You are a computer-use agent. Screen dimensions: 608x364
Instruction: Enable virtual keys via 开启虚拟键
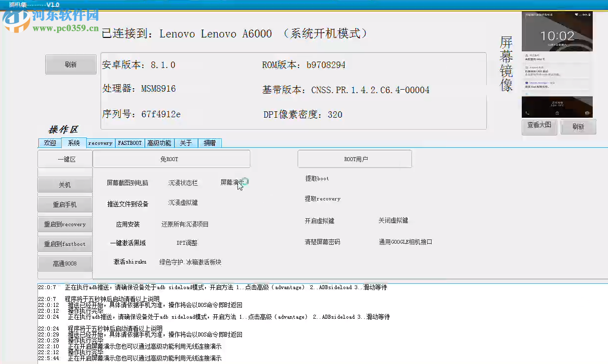[x=320, y=221]
